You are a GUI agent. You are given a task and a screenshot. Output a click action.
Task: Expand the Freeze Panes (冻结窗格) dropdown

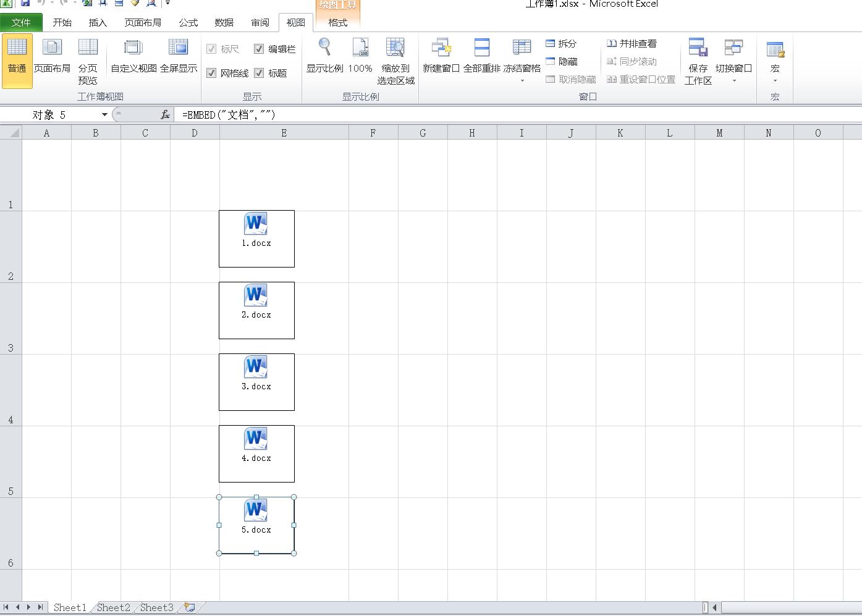522,80
